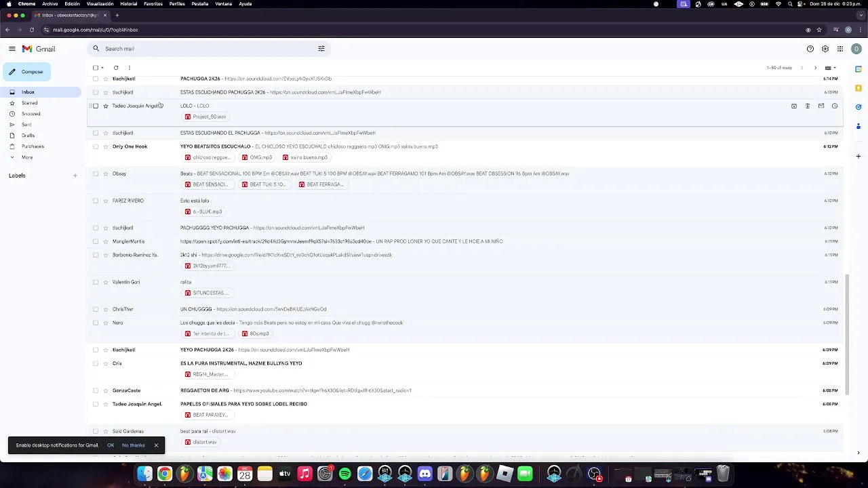The image size is (868, 488).
Task: Open Music app from the Dock
Action: 304,474
